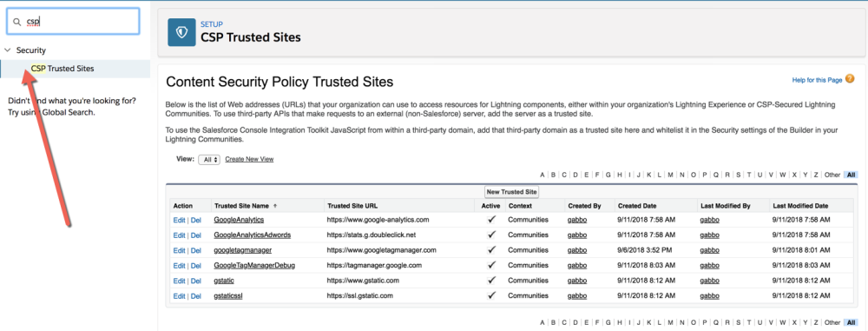Screen dimensions: 868x331
Task: Click the Security section label
Action: point(31,50)
